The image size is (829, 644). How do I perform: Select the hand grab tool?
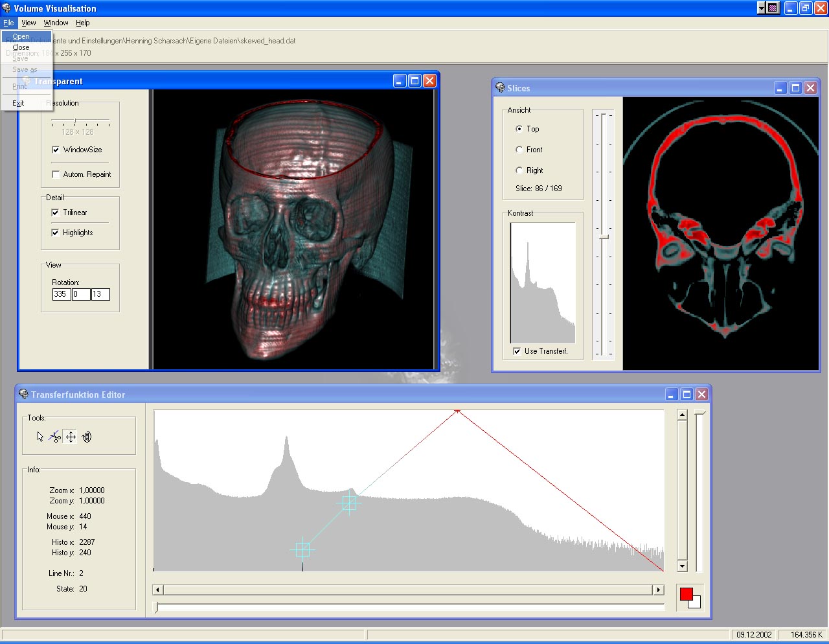87,437
